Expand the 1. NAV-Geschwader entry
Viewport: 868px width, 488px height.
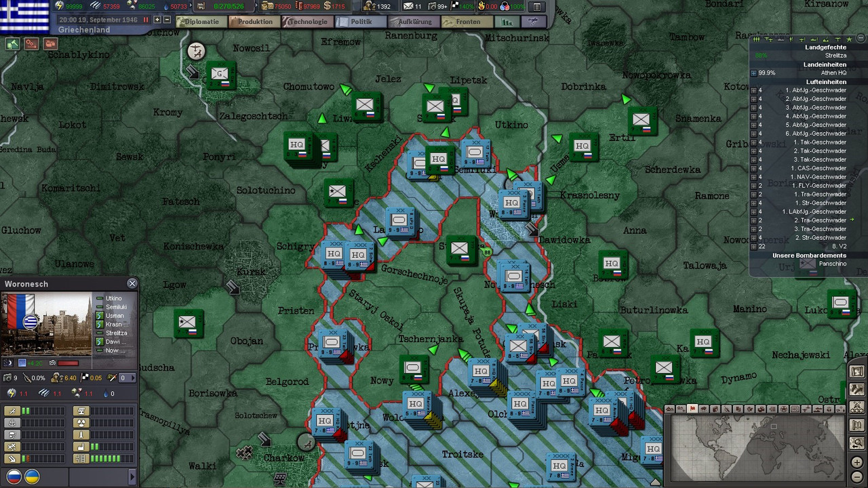(754, 177)
